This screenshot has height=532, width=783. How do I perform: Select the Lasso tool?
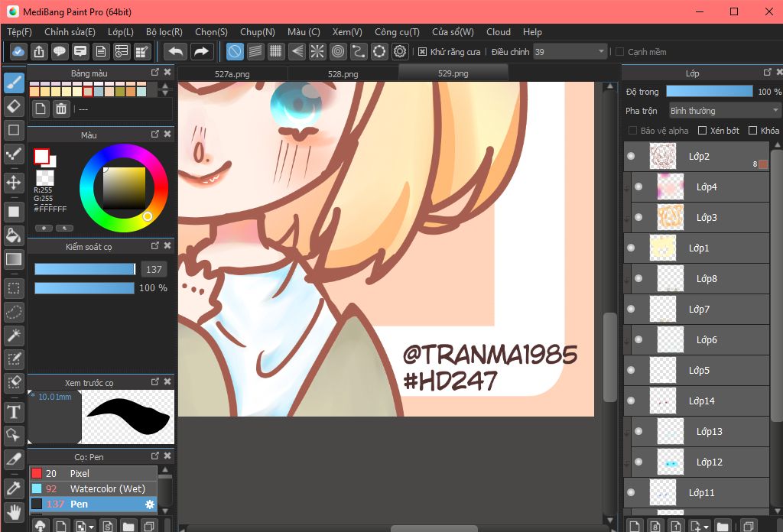tap(14, 313)
